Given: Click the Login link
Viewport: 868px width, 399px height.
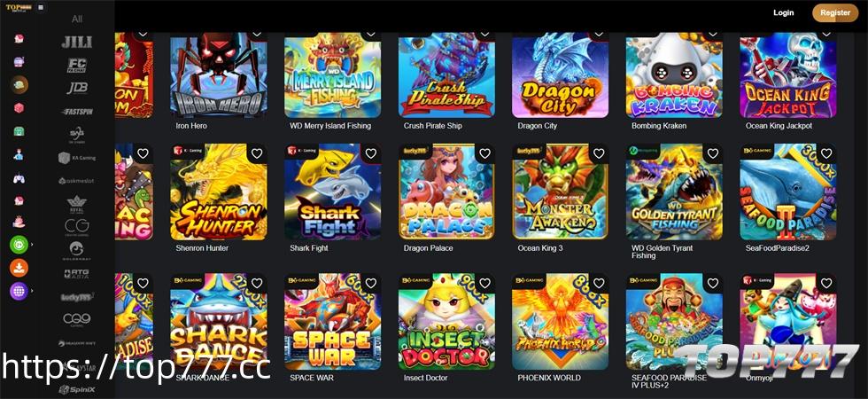Looking at the screenshot, I should pyautogui.click(x=783, y=12).
